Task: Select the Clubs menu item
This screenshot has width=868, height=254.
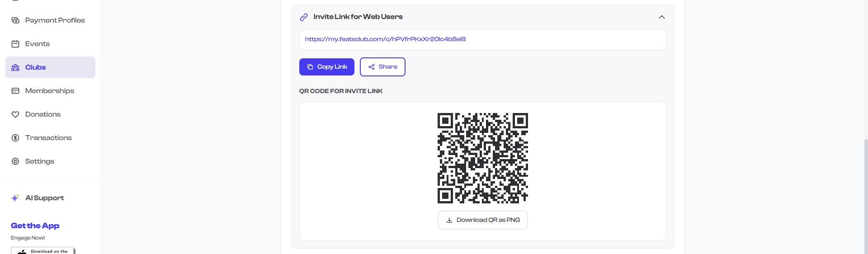Action: (x=50, y=67)
